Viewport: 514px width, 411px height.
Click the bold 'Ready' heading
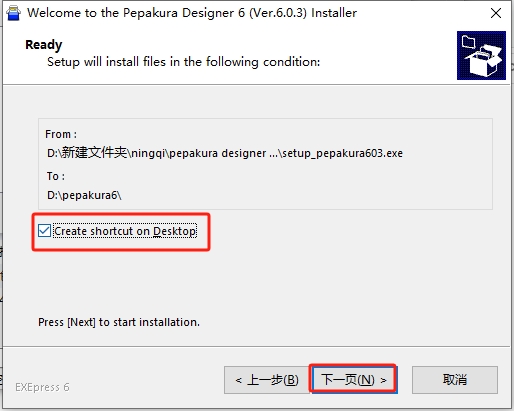[x=44, y=45]
